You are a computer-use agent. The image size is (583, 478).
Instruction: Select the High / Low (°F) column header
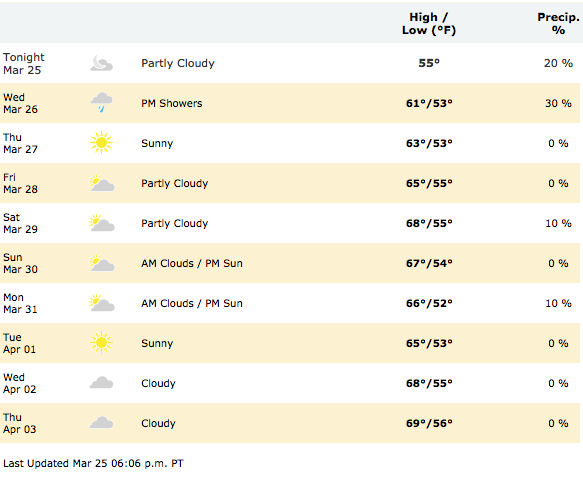click(x=429, y=23)
